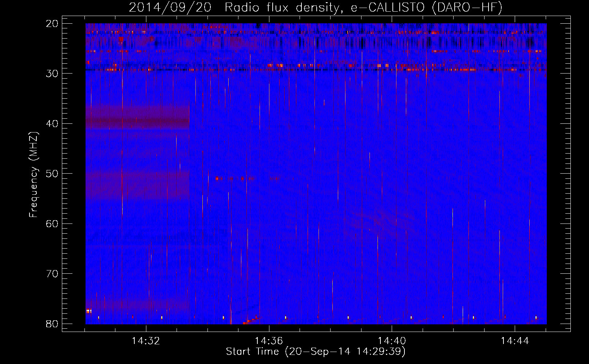Image resolution: width=589 pixels, height=364 pixels.
Task: Click the plot title '2014/09/20 Radio flux density'
Action: tap(236, 7)
